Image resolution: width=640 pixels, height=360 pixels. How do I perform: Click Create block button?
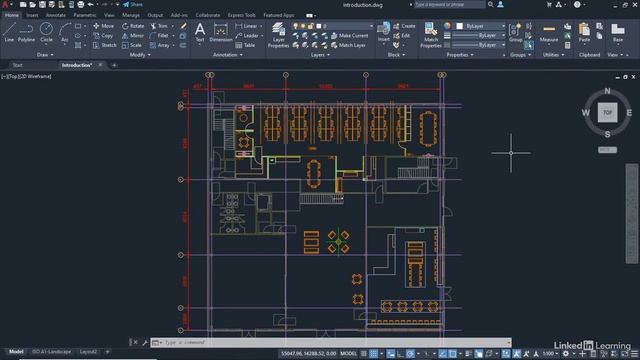point(404,26)
